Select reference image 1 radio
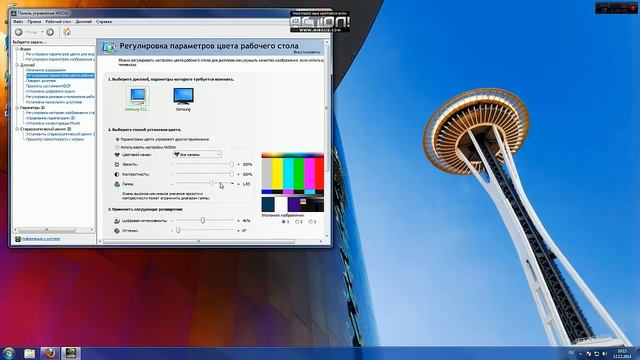The width and height of the screenshot is (640, 360). point(284,222)
